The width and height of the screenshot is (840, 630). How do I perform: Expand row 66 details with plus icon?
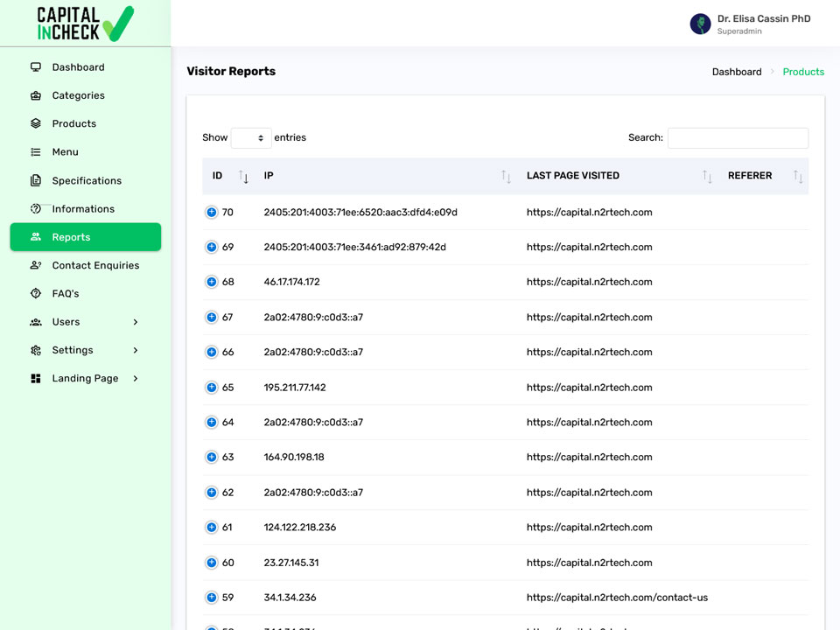coord(212,352)
